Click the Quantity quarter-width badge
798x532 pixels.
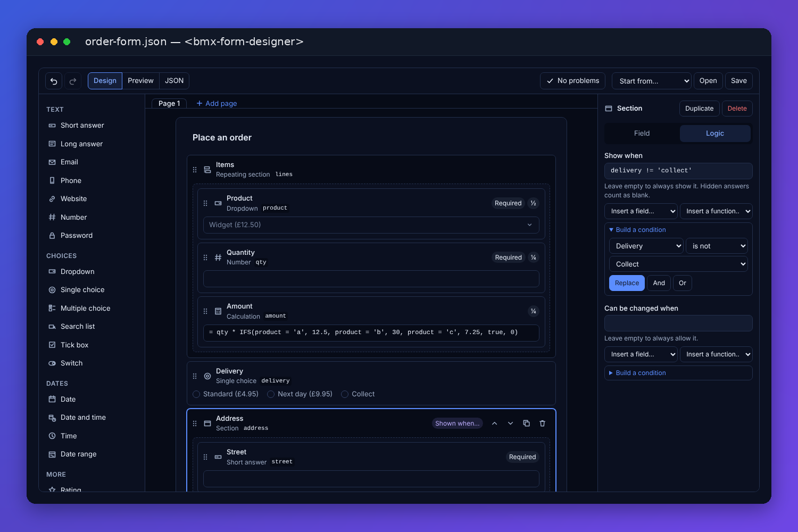coord(533,257)
